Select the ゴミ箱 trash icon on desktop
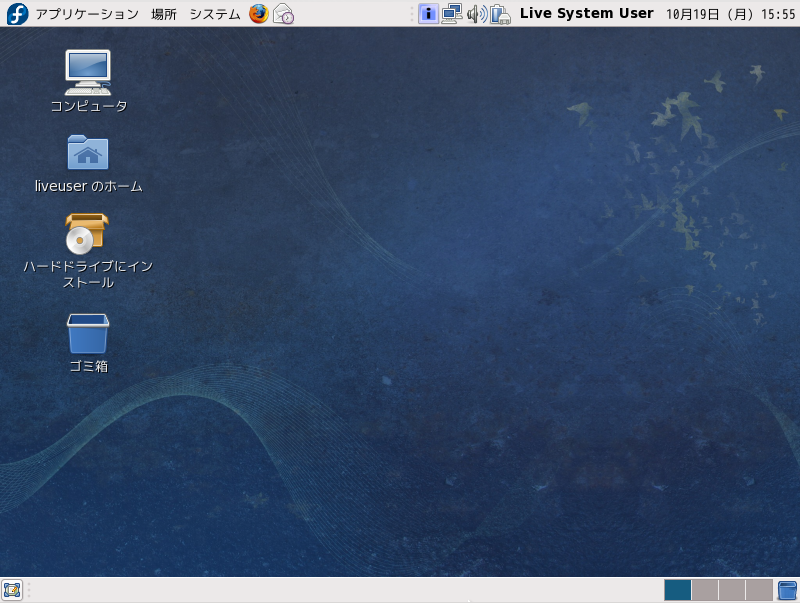 coord(88,334)
